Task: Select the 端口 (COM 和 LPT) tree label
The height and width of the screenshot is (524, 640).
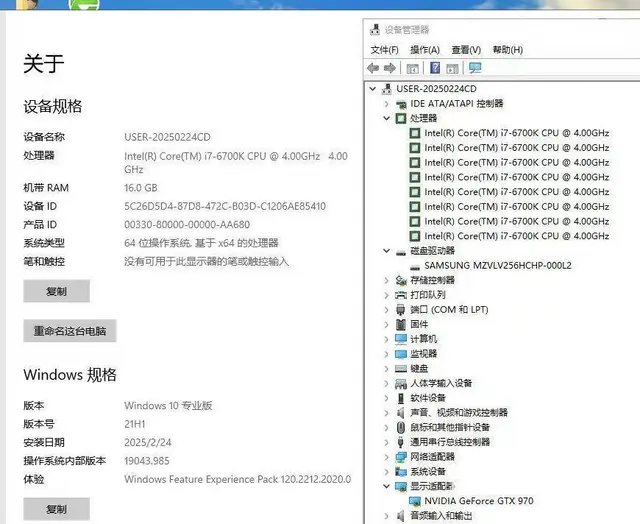Action: (x=449, y=310)
